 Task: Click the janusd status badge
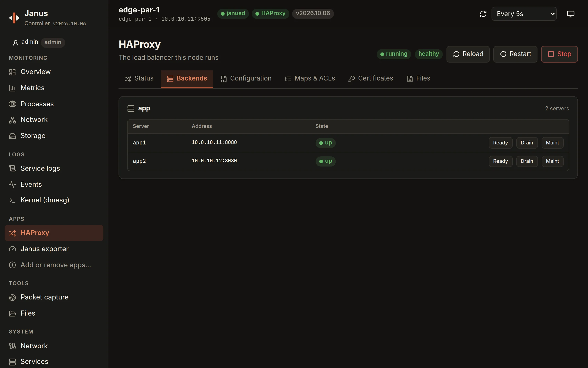(233, 13)
